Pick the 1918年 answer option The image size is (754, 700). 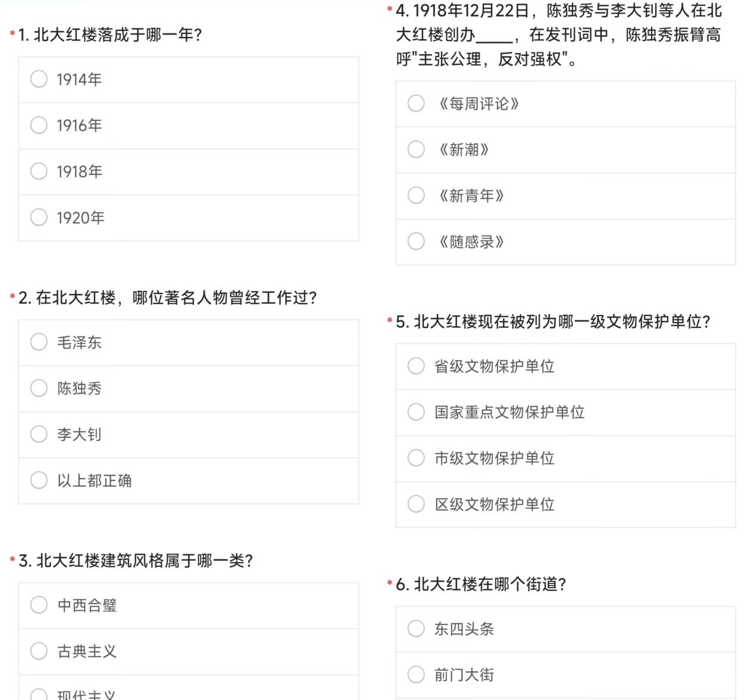pyautogui.click(x=39, y=171)
